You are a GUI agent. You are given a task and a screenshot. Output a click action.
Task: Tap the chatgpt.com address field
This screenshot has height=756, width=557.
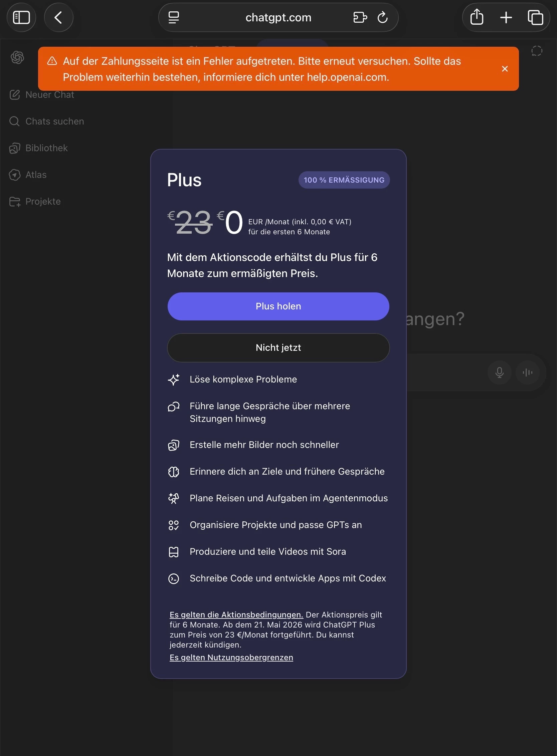coord(278,18)
